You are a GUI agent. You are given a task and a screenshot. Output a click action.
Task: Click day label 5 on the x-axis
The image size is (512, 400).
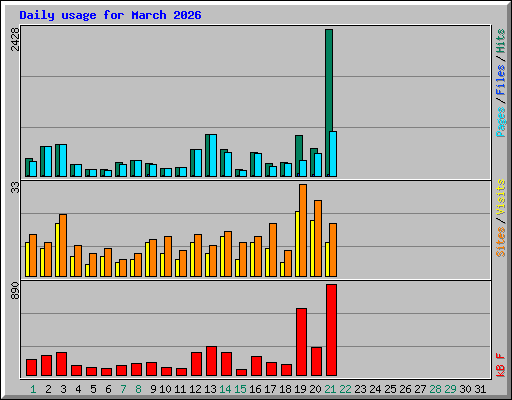pyautogui.click(x=93, y=389)
